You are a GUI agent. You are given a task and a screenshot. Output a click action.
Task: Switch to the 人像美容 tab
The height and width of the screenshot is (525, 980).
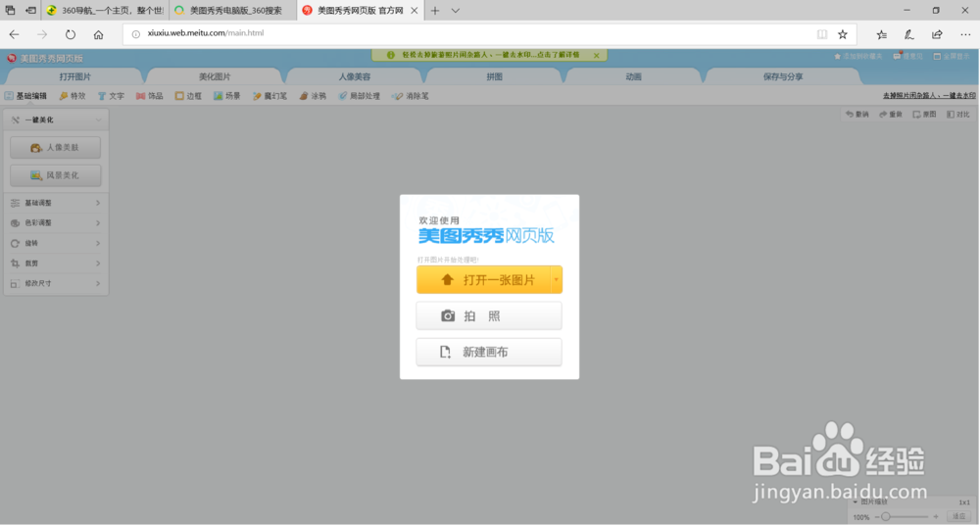355,76
